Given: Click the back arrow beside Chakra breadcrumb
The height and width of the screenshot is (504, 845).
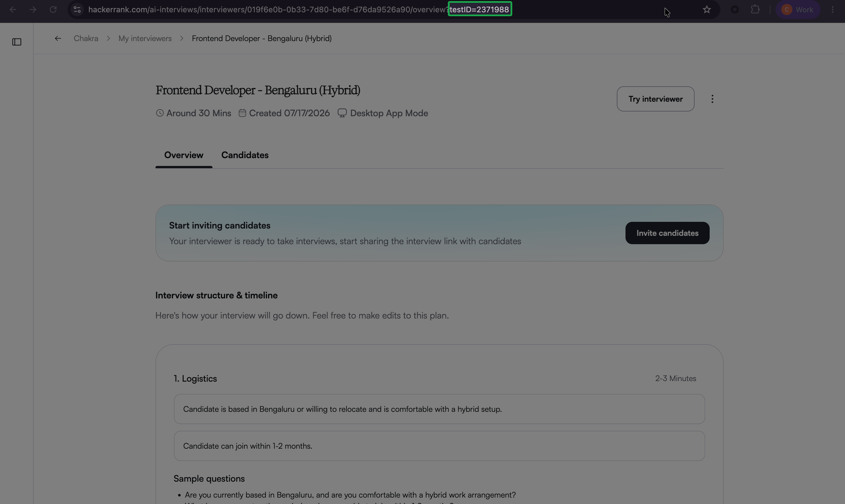Looking at the screenshot, I should click(x=58, y=38).
